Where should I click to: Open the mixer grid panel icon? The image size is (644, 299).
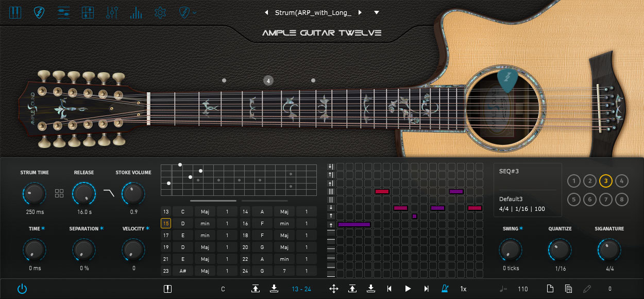88,12
